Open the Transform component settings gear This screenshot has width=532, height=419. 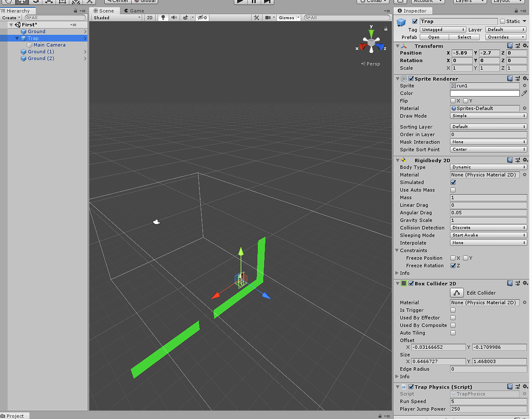click(x=524, y=46)
